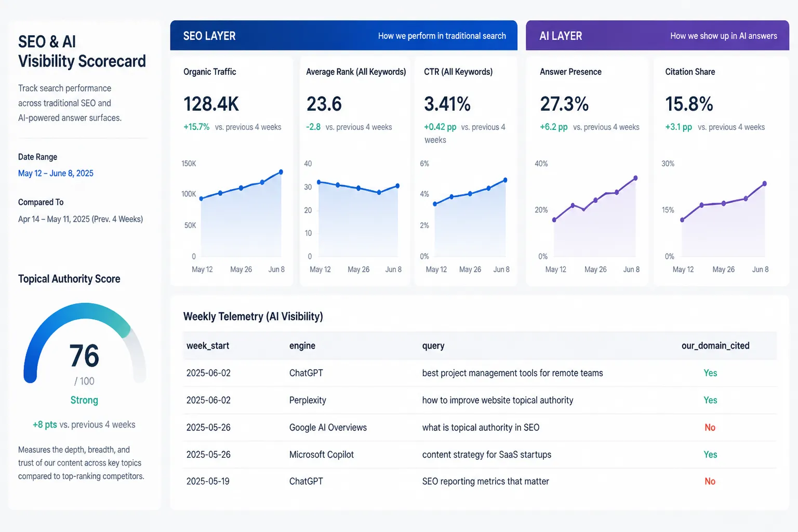Click the query 'best project management tools for remote teams'
The height and width of the screenshot is (532, 798).
[x=512, y=373]
